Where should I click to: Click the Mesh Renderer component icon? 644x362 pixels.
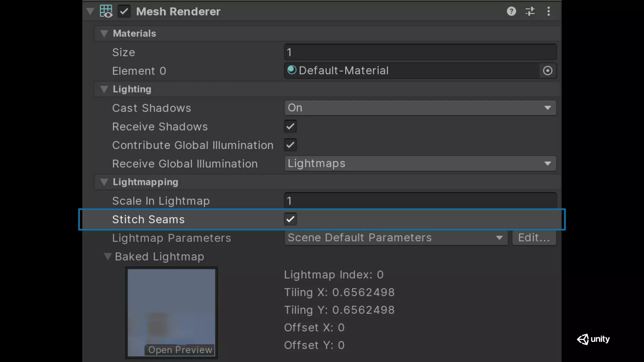(x=106, y=11)
